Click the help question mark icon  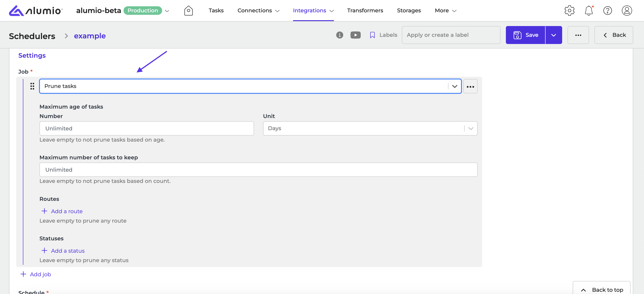[607, 11]
